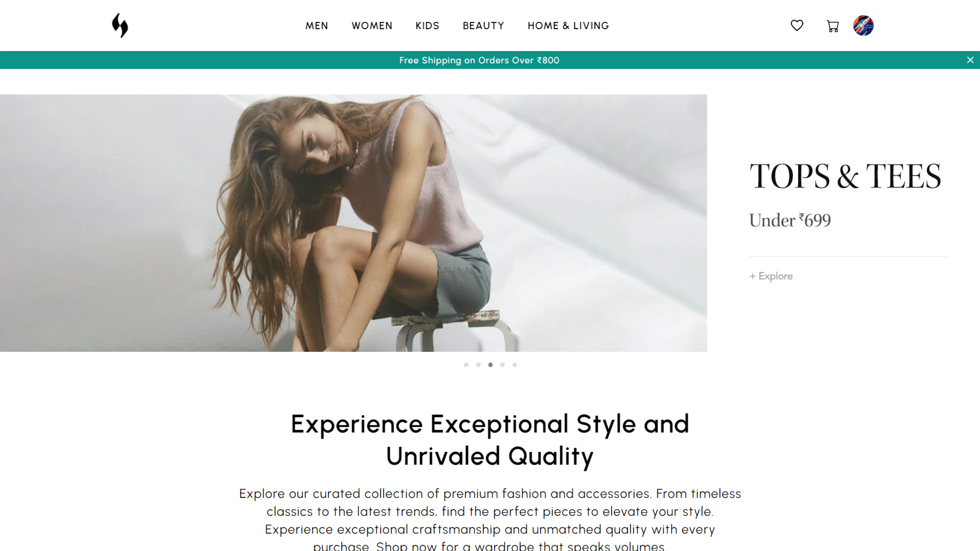Go to the second carousel slide dot
The width and height of the screenshot is (980, 551).
pos(478,365)
